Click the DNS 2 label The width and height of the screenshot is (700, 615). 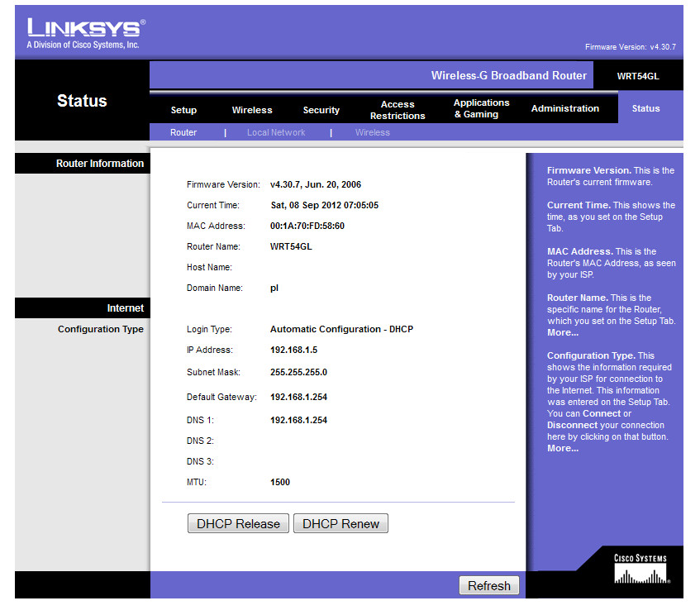[x=200, y=441]
